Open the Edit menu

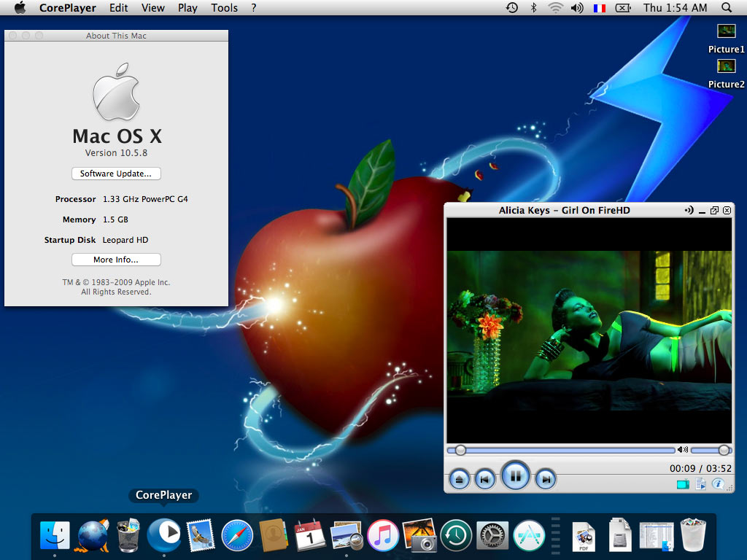point(119,8)
